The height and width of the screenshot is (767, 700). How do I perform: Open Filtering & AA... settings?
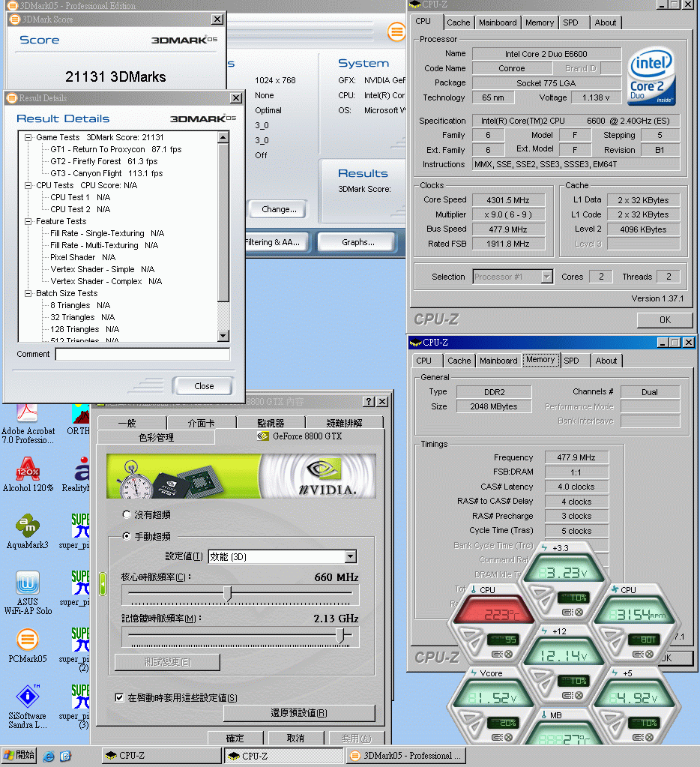277,242
